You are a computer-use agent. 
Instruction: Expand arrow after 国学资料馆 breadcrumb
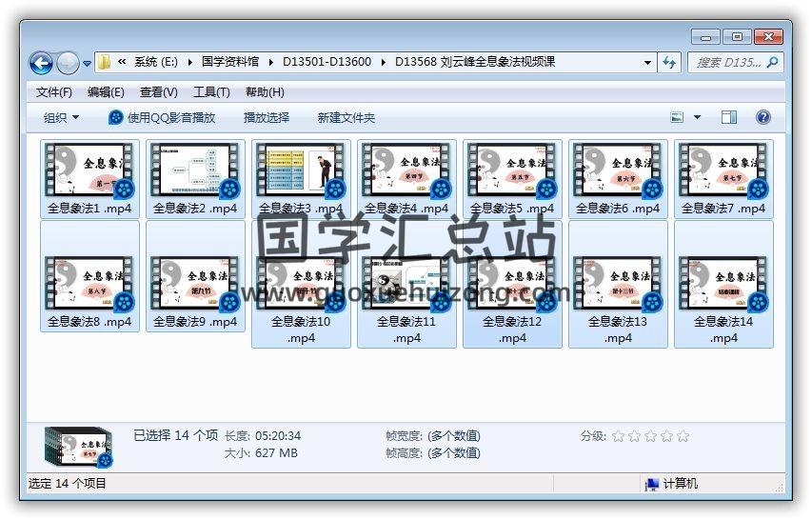coord(271,62)
